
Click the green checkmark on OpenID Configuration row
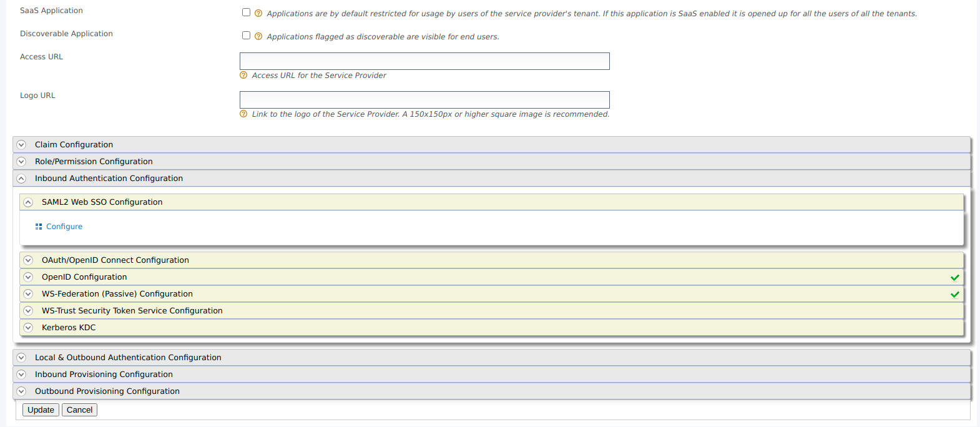pyautogui.click(x=954, y=277)
